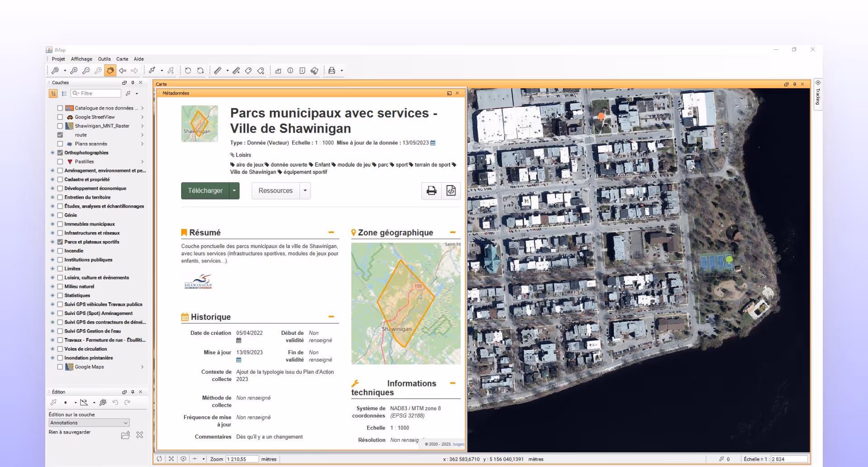Open the Outils menu
The height and width of the screenshot is (467, 868).
click(x=104, y=59)
